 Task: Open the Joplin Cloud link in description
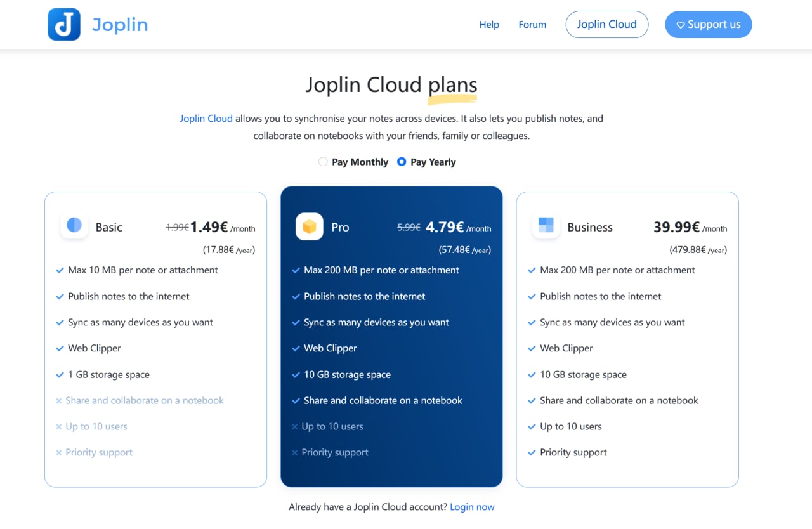click(206, 118)
